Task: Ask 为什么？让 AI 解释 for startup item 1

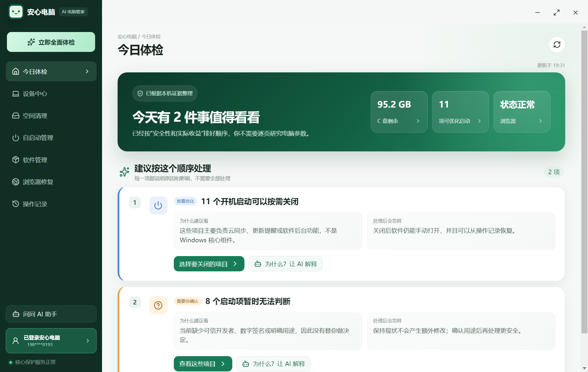Action: (x=285, y=264)
